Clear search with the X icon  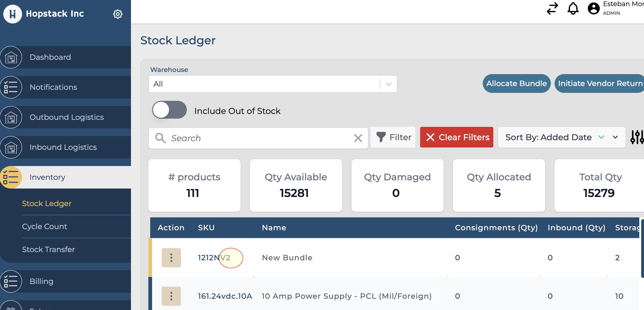(358, 138)
